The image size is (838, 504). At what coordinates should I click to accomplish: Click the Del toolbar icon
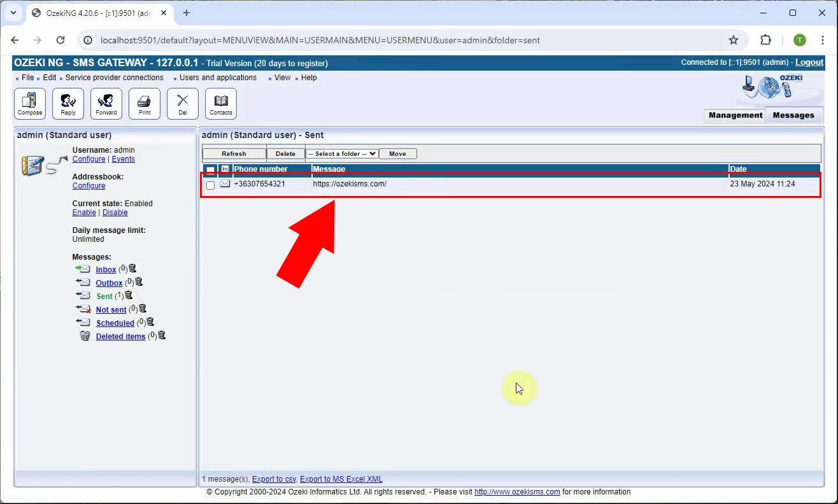pos(183,104)
